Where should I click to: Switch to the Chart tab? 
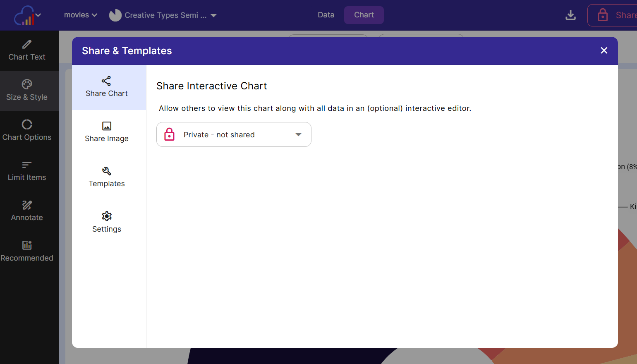pos(364,15)
